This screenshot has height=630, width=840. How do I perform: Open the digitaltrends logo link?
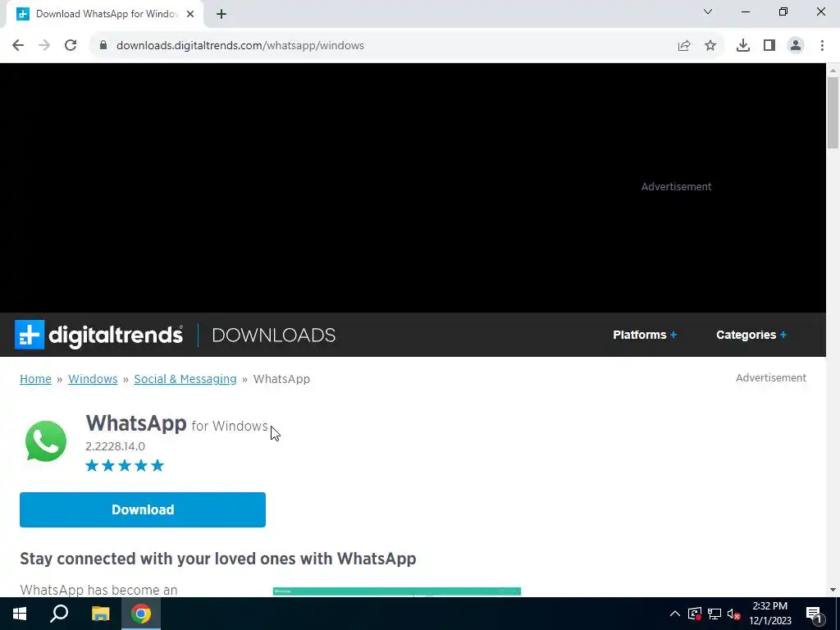(116, 335)
